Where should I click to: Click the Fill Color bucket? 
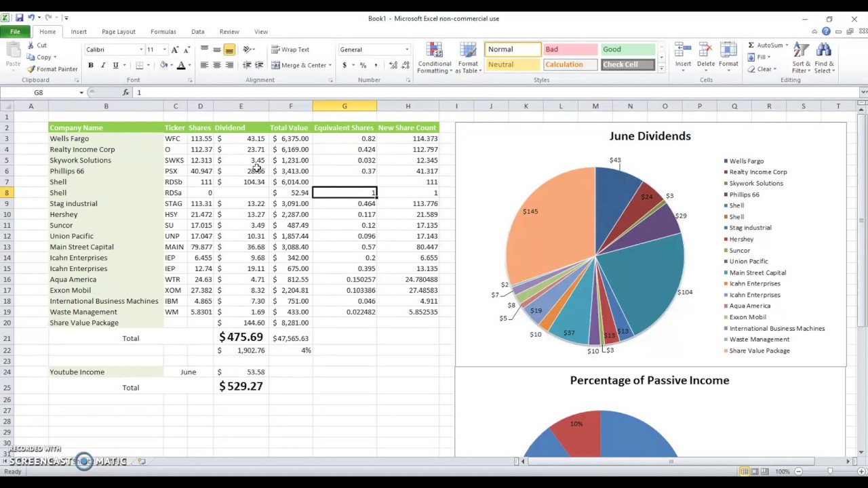[x=163, y=65]
